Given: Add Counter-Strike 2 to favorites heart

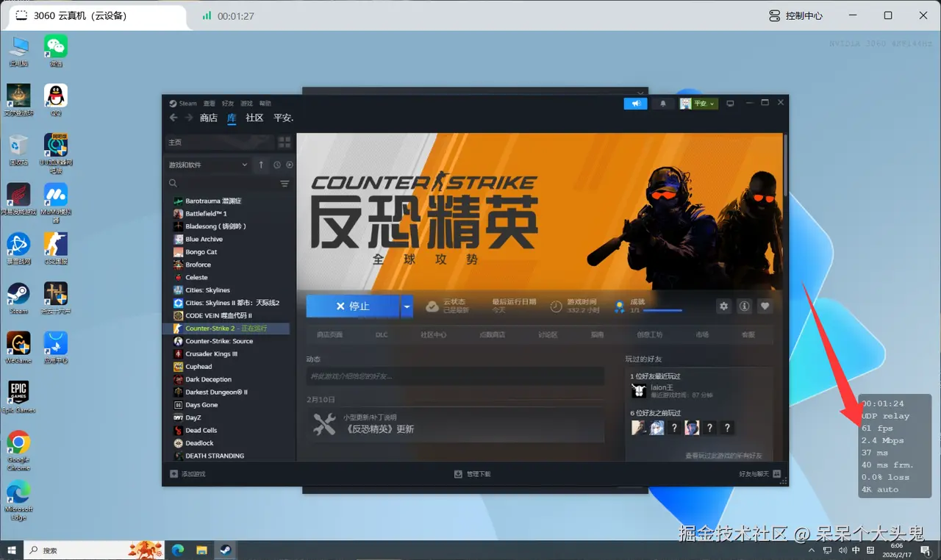Looking at the screenshot, I should point(765,306).
